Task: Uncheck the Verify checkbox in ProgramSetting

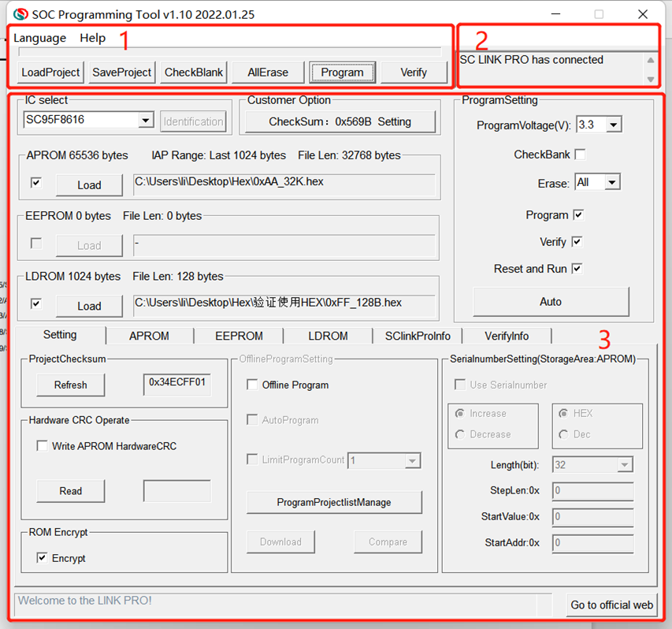Action: [577, 242]
